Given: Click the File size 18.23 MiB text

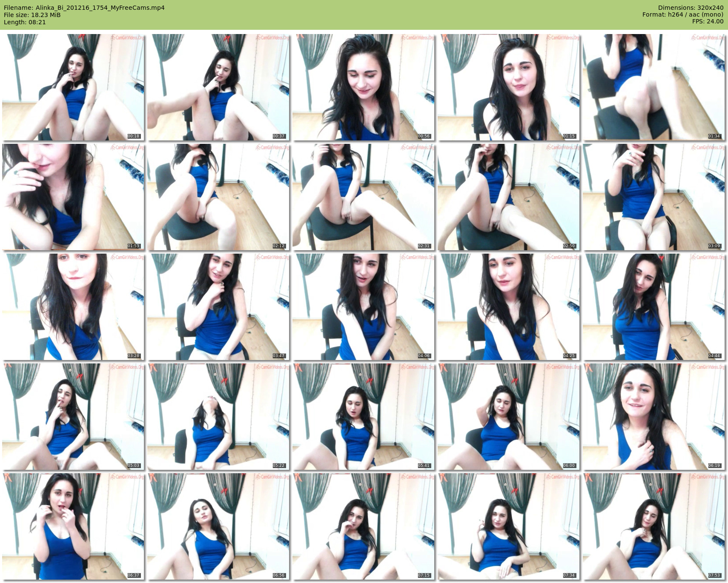Looking at the screenshot, I should coord(32,15).
